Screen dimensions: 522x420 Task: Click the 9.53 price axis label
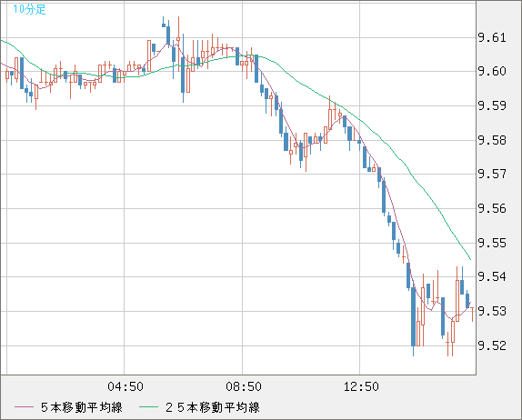(492, 311)
